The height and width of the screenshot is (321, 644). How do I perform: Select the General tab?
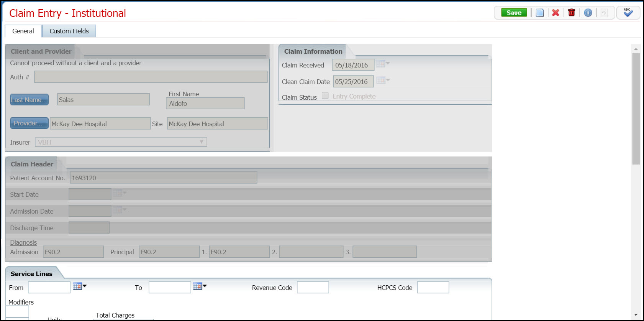click(x=23, y=31)
